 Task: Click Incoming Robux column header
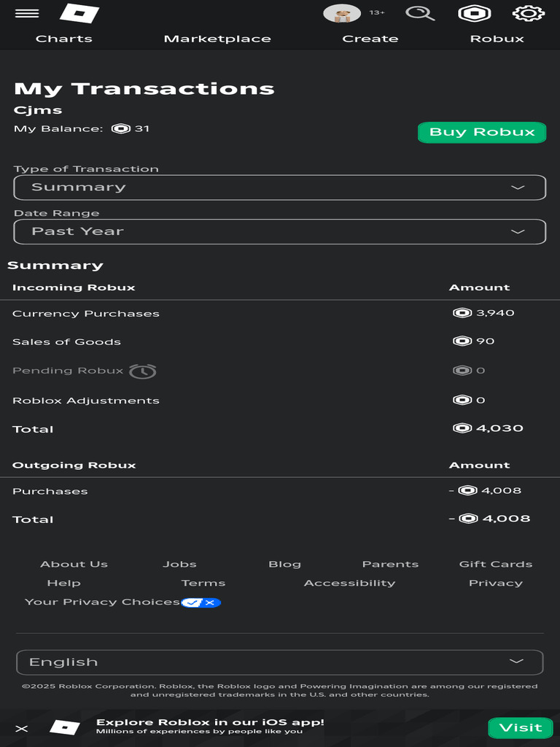[74, 287]
